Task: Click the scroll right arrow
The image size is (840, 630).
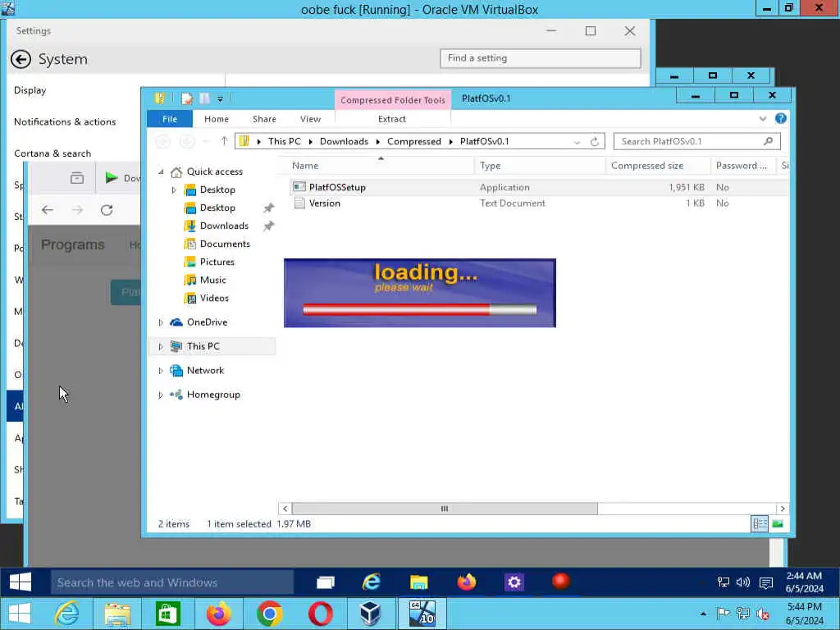Action: 783,509
